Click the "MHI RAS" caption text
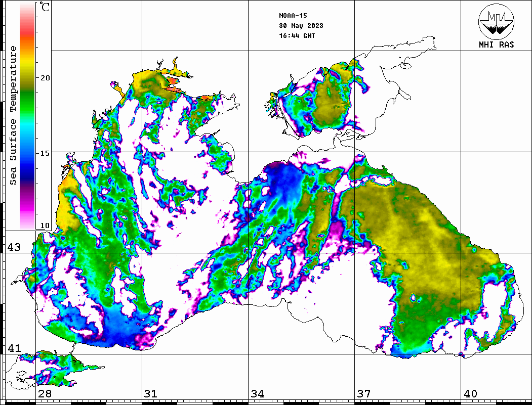532x405 pixels. [x=497, y=44]
